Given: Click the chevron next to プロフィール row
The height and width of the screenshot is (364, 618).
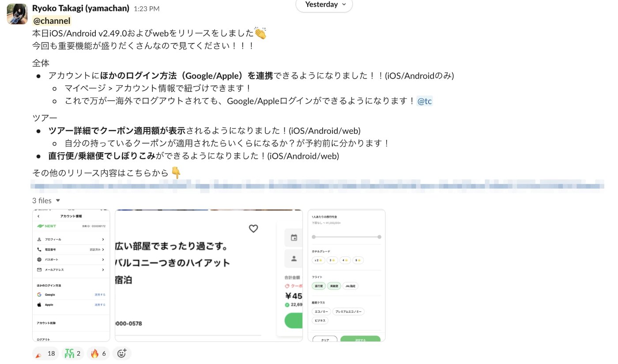Looking at the screenshot, I should 103,239.
